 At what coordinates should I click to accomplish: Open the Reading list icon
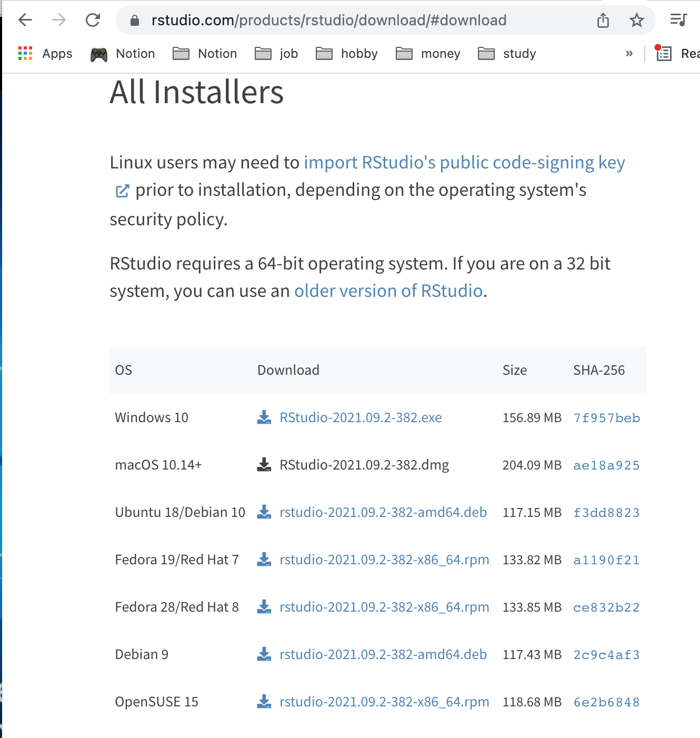click(664, 54)
